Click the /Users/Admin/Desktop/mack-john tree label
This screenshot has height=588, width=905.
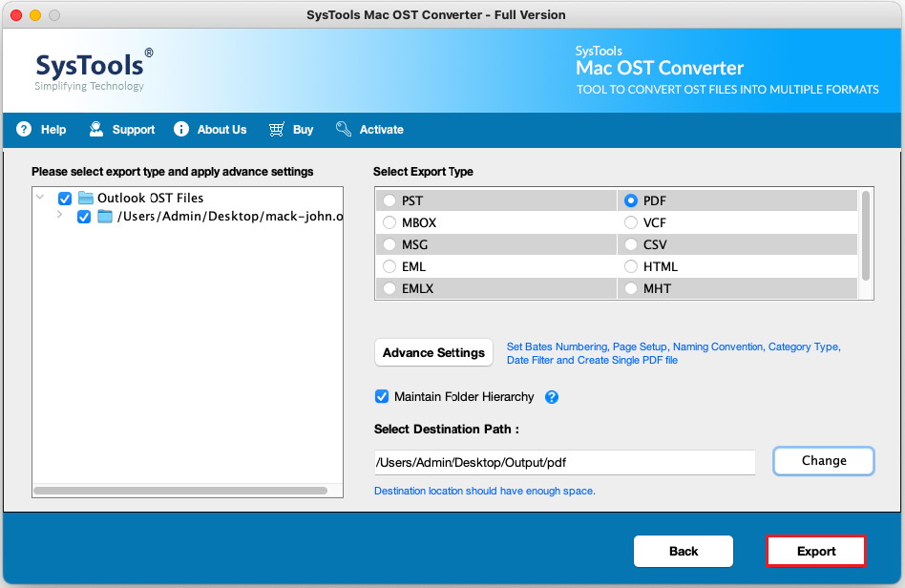(230, 217)
